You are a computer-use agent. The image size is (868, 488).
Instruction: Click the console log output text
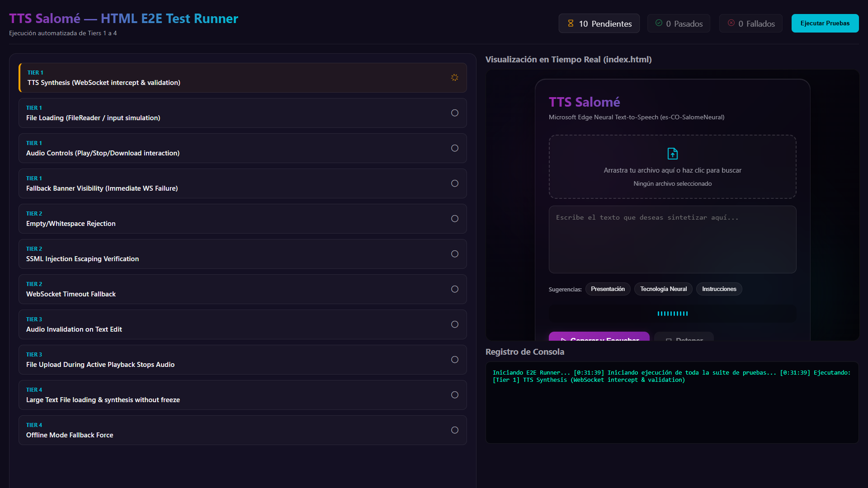point(672,376)
